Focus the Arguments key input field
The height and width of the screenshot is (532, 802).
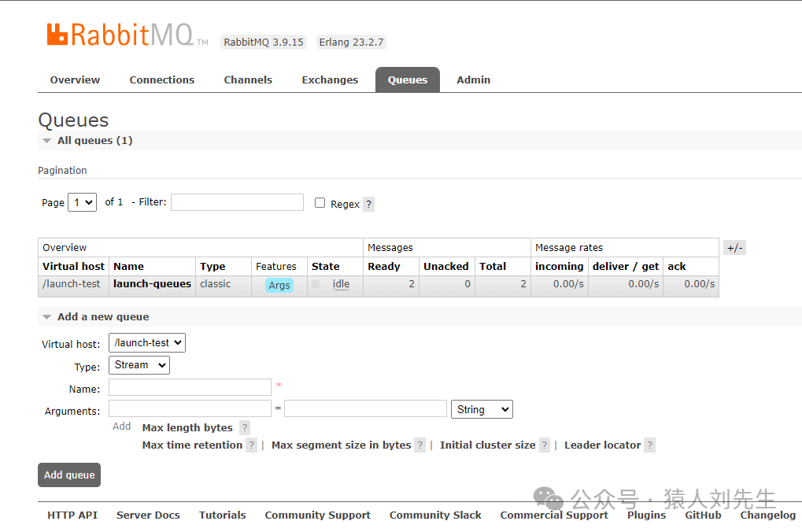190,408
